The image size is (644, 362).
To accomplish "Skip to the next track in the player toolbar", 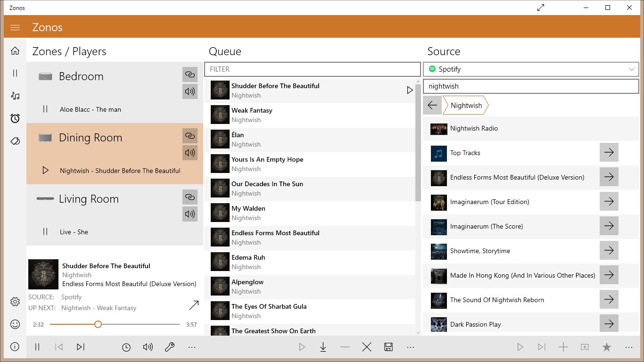I will coord(81,347).
